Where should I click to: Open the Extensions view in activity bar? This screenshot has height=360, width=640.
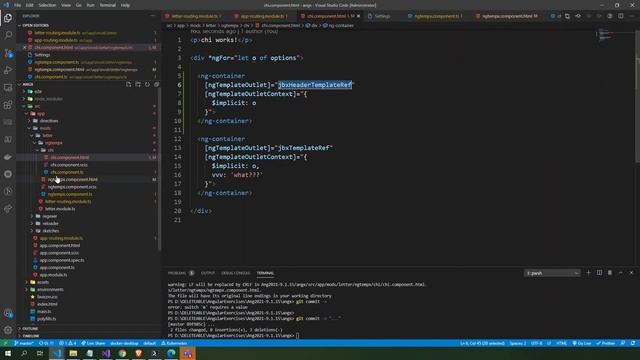[x=8, y=105]
